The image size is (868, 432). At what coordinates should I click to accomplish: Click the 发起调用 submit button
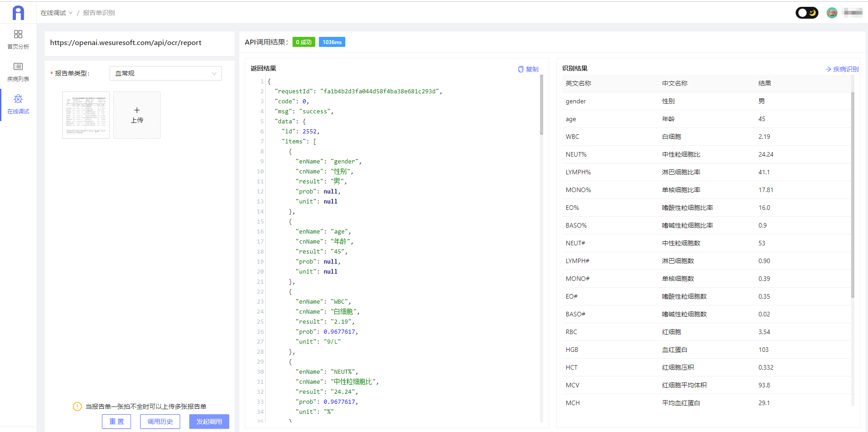click(x=209, y=422)
